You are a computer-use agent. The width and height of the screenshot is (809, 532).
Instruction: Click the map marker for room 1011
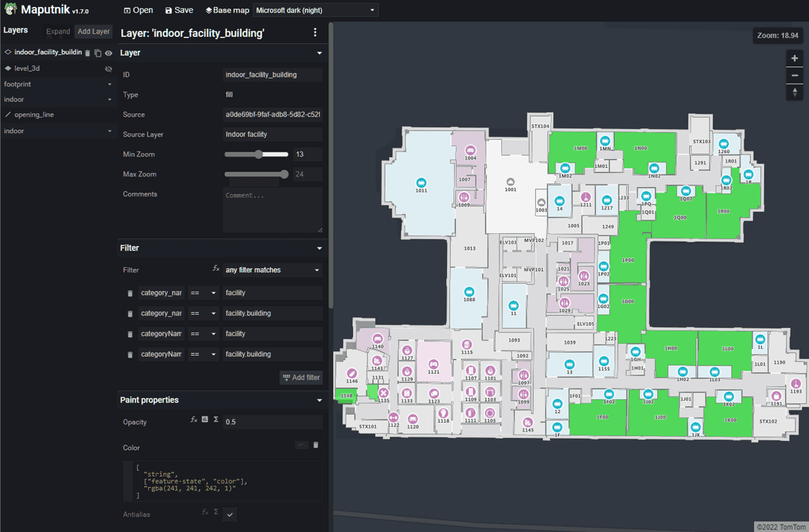click(x=422, y=183)
